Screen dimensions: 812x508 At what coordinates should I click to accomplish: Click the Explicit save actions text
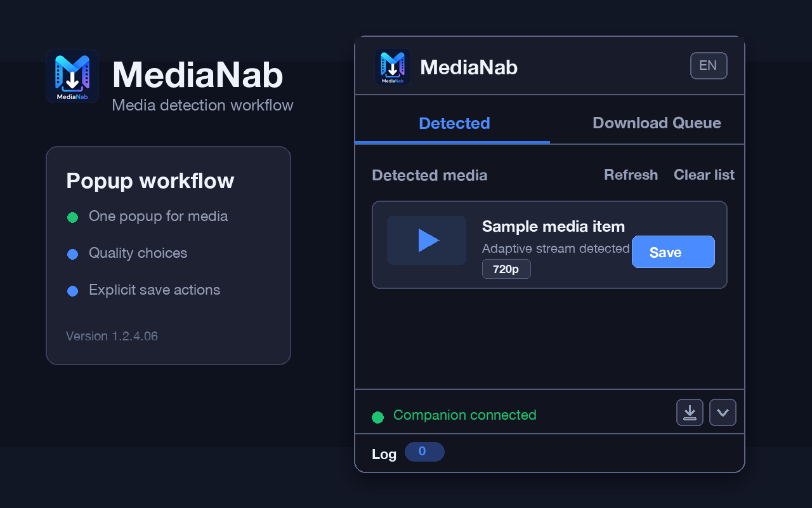click(x=155, y=290)
